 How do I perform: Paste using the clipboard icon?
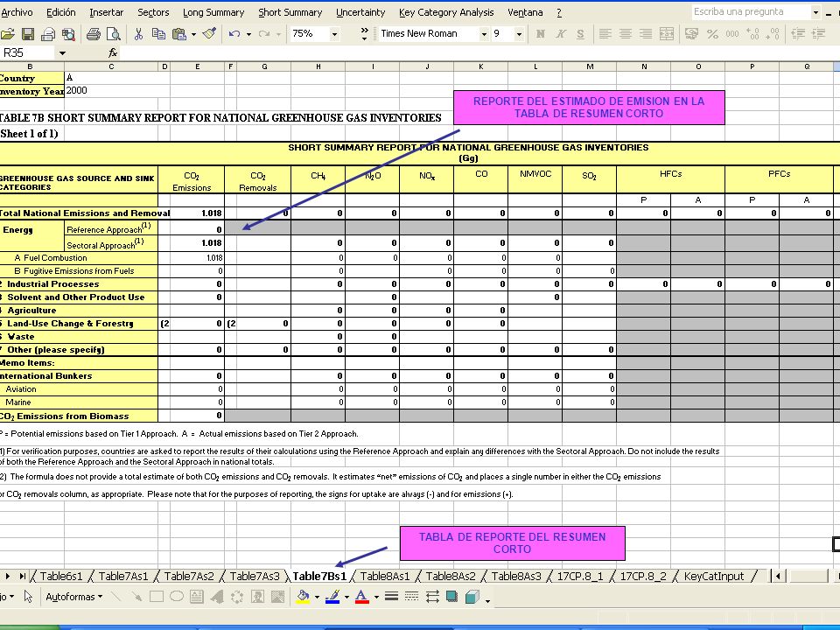[x=178, y=34]
